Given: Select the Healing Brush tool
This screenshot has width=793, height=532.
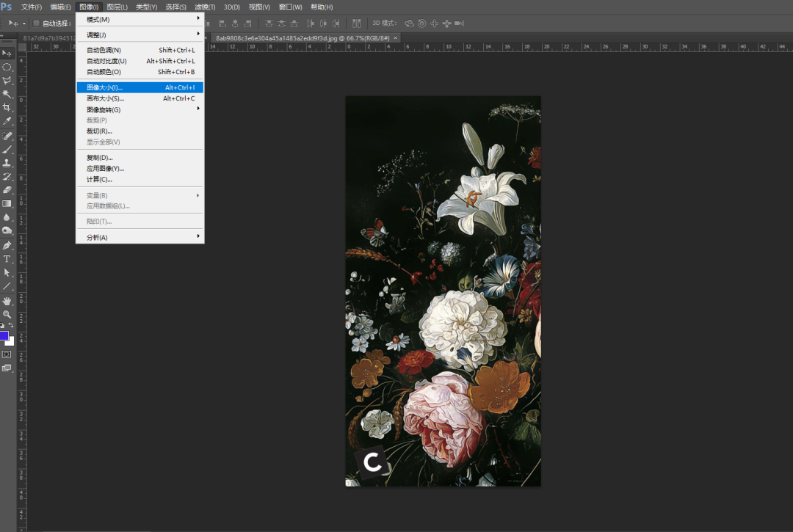Looking at the screenshot, I should pyautogui.click(x=7, y=136).
